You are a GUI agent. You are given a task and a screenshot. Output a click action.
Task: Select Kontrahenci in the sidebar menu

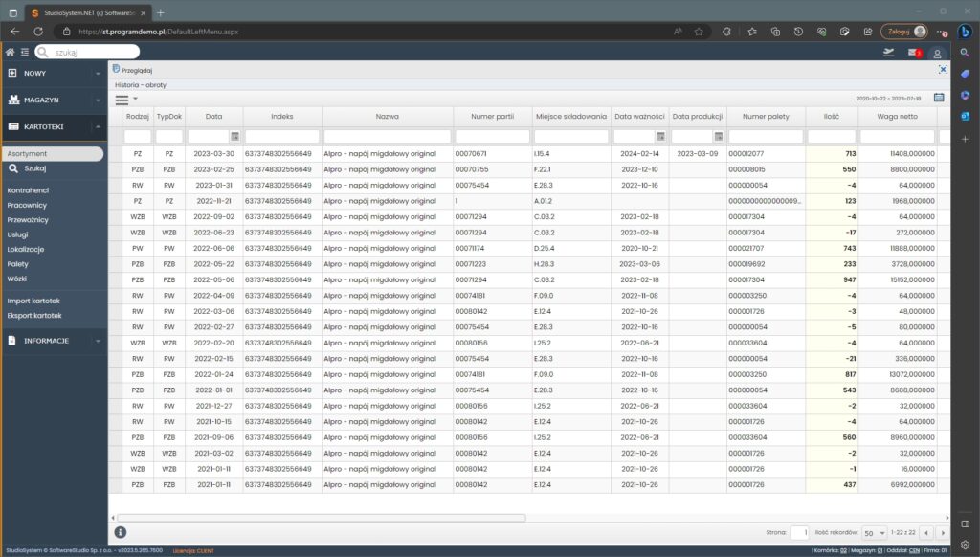(x=28, y=190)
